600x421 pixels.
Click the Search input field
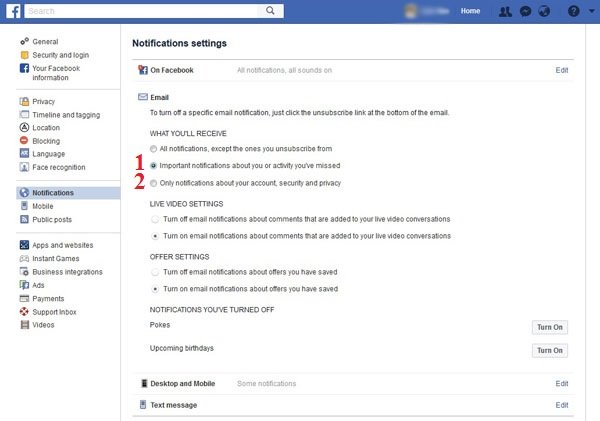click(142, 11)
